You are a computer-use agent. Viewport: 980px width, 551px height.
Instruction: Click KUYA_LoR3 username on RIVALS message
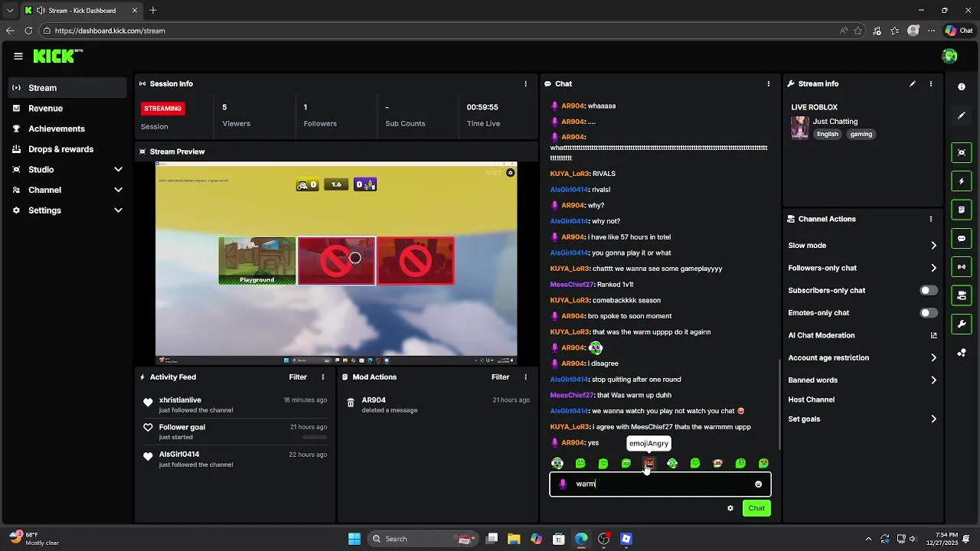click(570, 174)
